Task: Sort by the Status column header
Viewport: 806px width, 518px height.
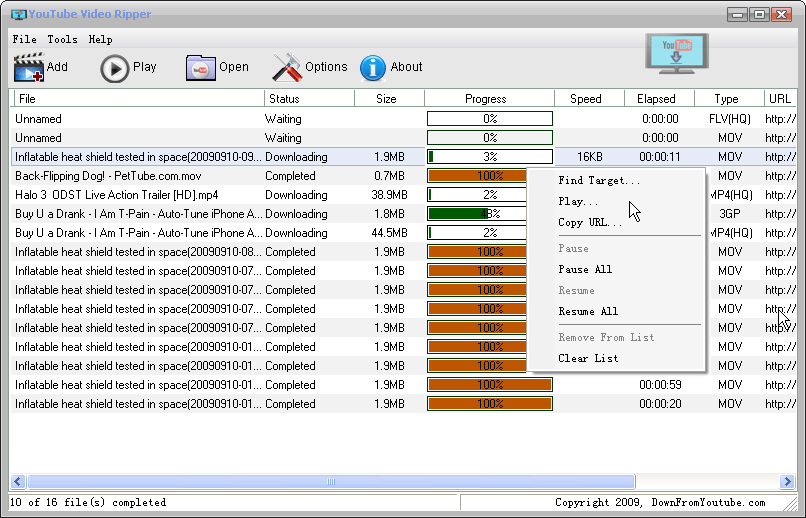Action: (x=309, y=99)
